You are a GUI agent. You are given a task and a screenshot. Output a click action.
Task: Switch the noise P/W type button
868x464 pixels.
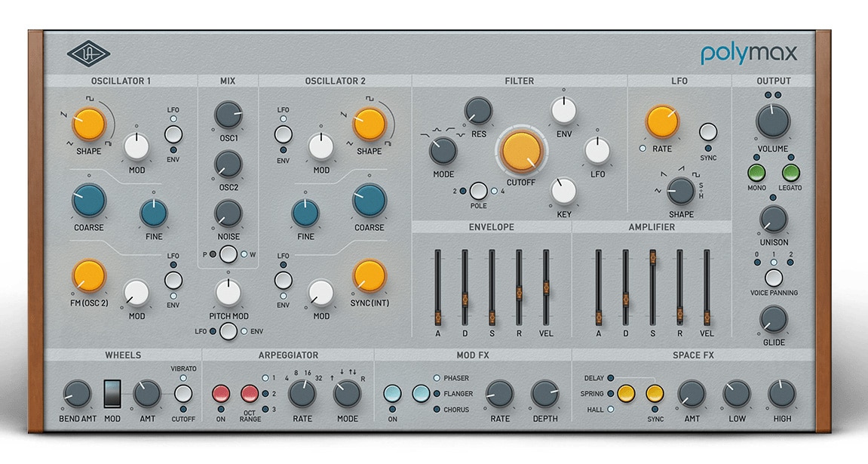coord(228,254)
